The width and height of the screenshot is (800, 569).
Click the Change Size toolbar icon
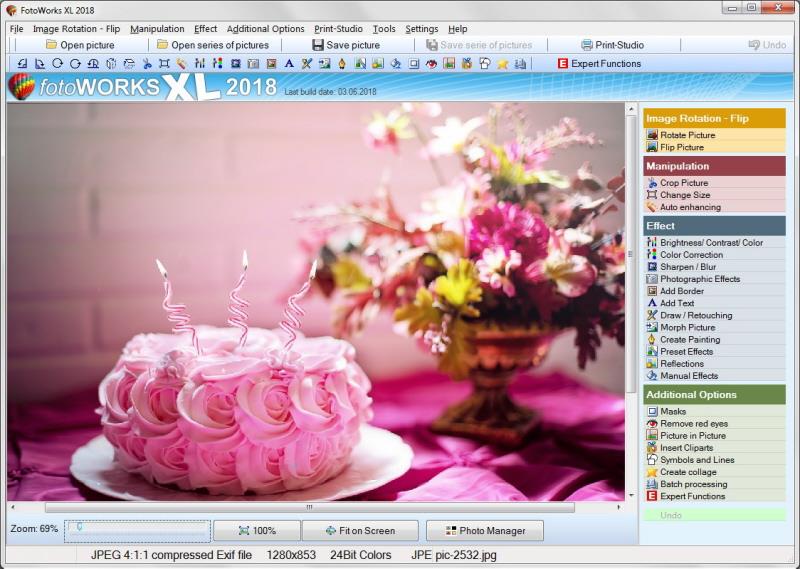tap(164, 63)
